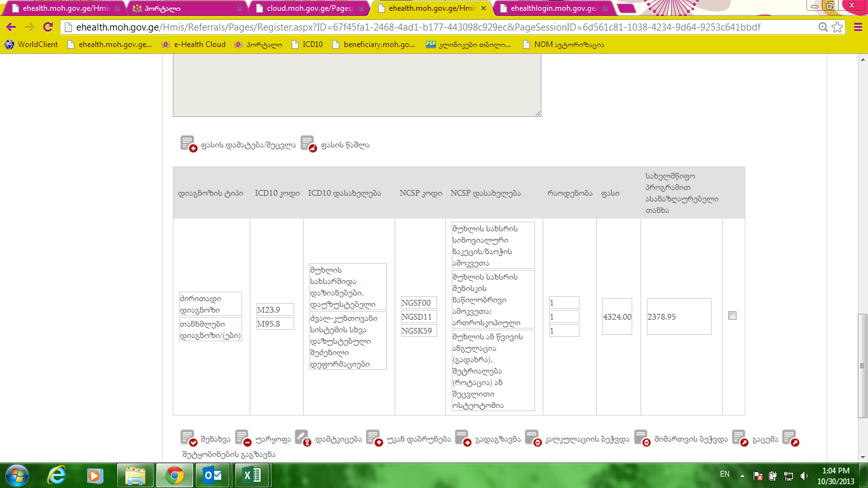Viewport: 868px width, 488px height.
Task: Click the გაცემა (issue) icon
Action: click(x=739, y=438)
